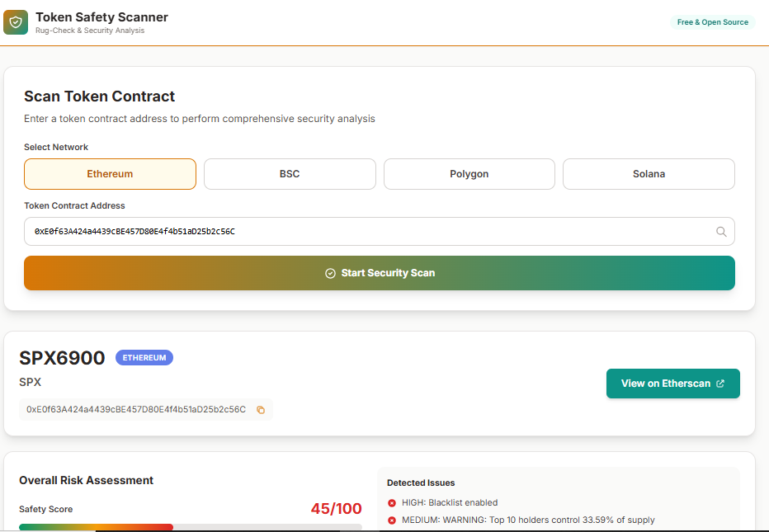Click inside the Token Contract Address field
The width and height of the screenshot is (769, 532).
click(330, 231)
